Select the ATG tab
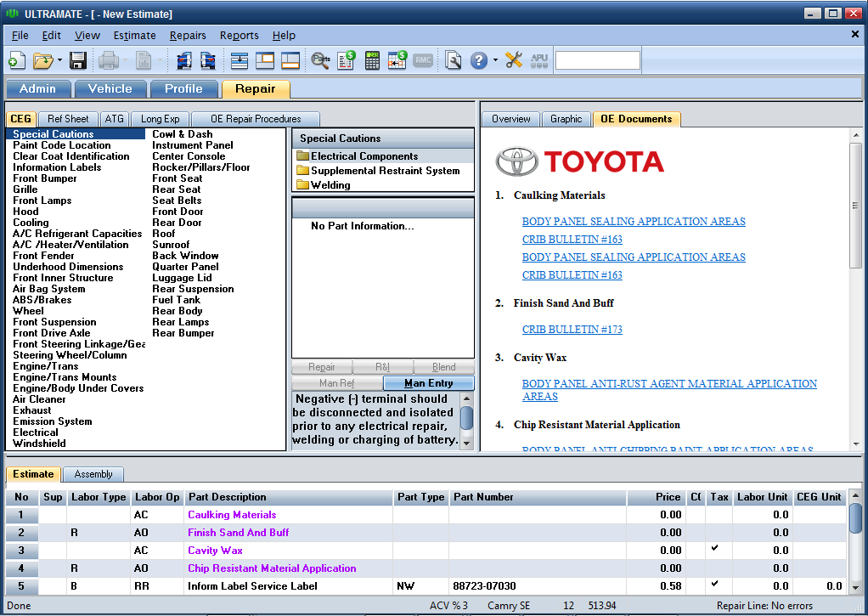The image size is (868, 616). (114, 119)
